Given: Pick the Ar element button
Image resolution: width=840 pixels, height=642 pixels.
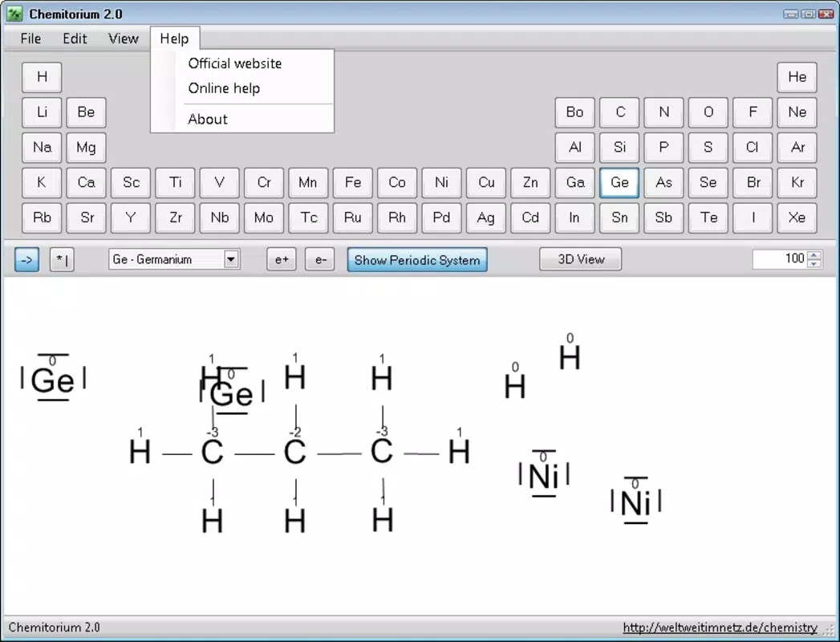Looking at the screenshot, I should tap(797, 148).
